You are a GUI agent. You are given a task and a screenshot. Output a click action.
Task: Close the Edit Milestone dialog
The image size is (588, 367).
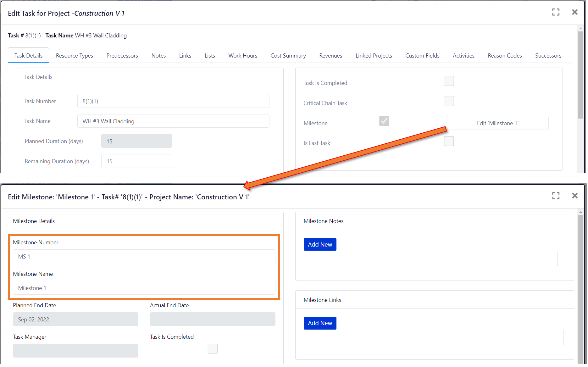pyautogui.click(x=575, y=196)
